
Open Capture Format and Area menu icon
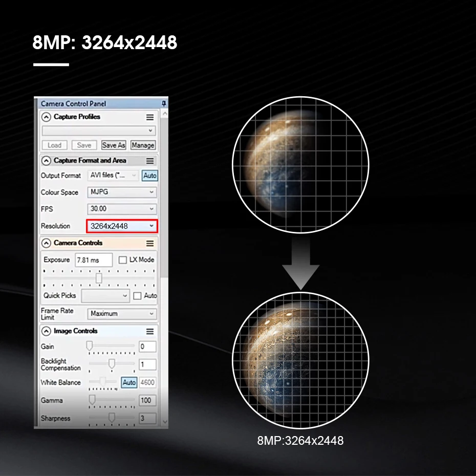(150, 161)
